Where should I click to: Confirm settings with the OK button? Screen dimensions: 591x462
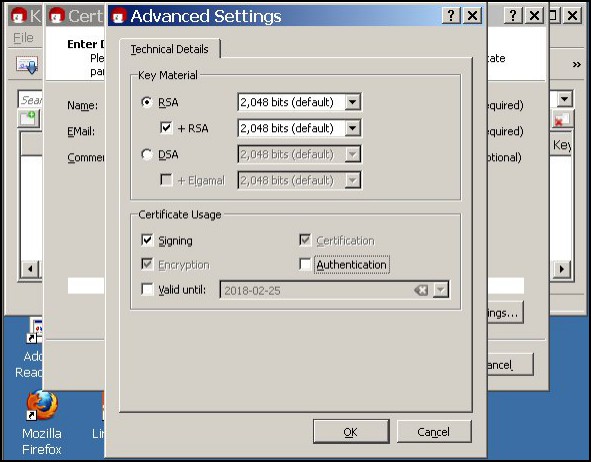[x=351, y=432]
